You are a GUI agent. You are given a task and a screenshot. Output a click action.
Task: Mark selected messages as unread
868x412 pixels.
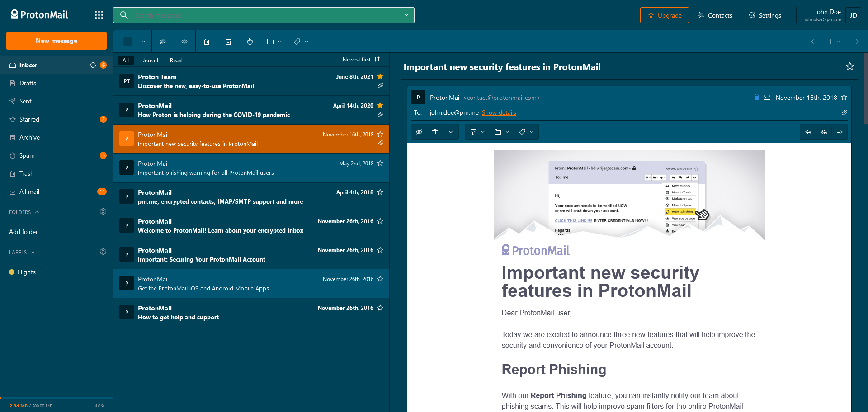pyautogui.click(x=163, y=42)
